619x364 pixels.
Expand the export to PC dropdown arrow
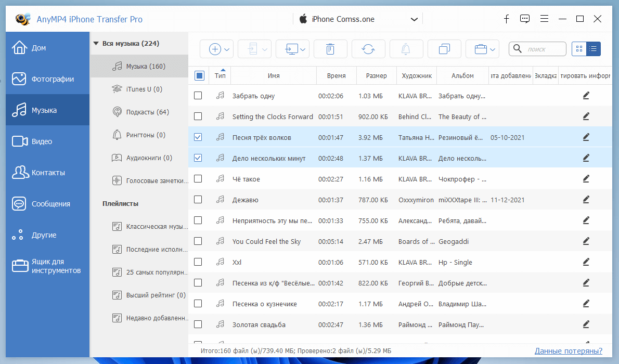(303, 50)
